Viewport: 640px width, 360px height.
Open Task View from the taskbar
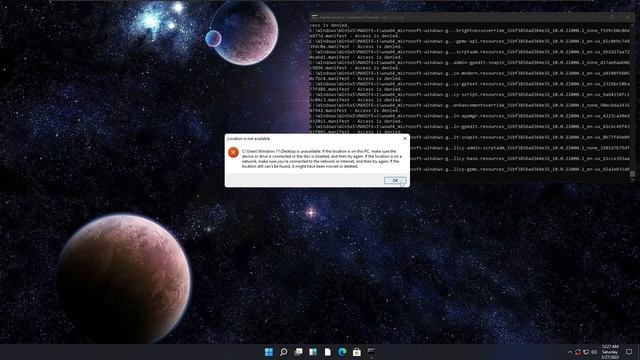click(298, 352)
